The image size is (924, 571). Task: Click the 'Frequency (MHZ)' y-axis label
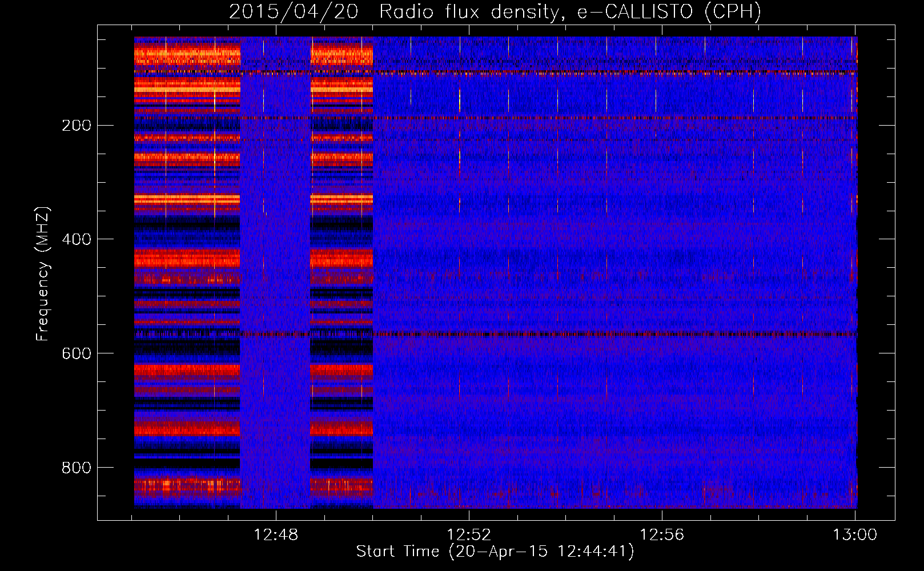43,274
